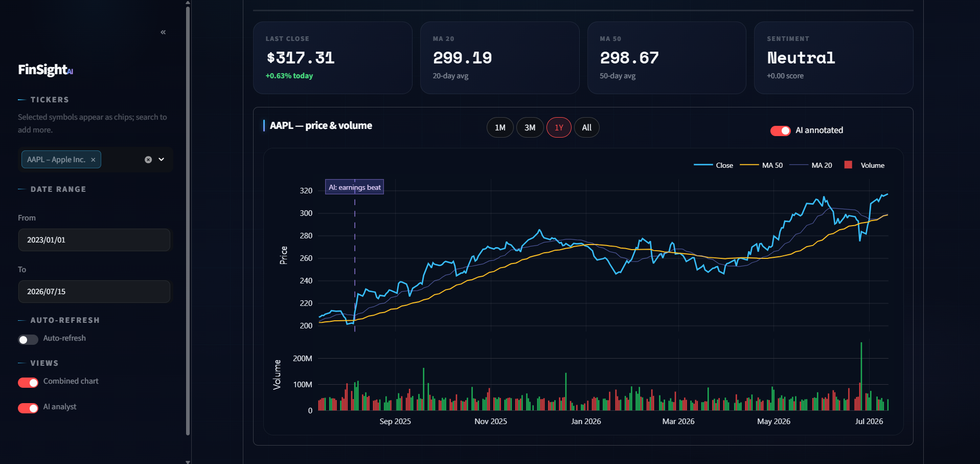Screen dimensions: 980x464
Task: Select the 1Y chart range
Action: point(559,127)
